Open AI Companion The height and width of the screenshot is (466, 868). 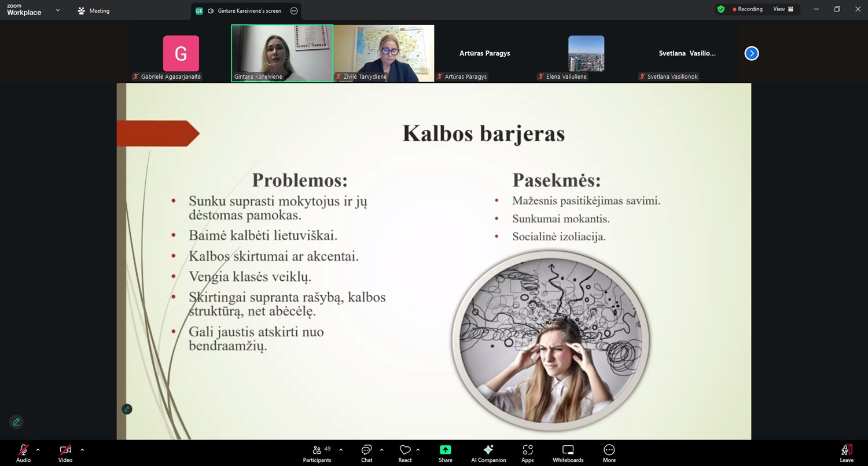click(x=488, y=453)
